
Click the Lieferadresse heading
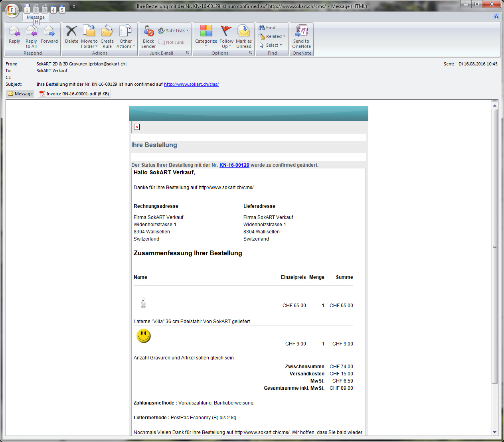[259, 206]
